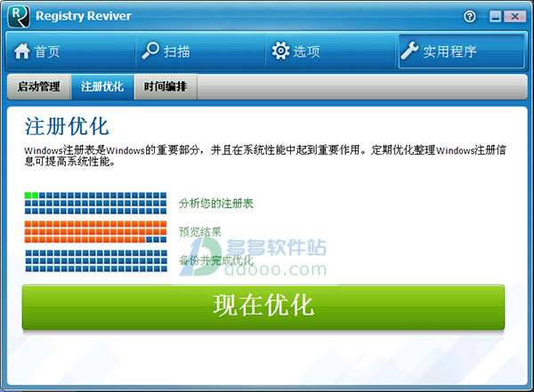Go to the 首页 tab
Viewport: 534px width, 392px height.
70,52
